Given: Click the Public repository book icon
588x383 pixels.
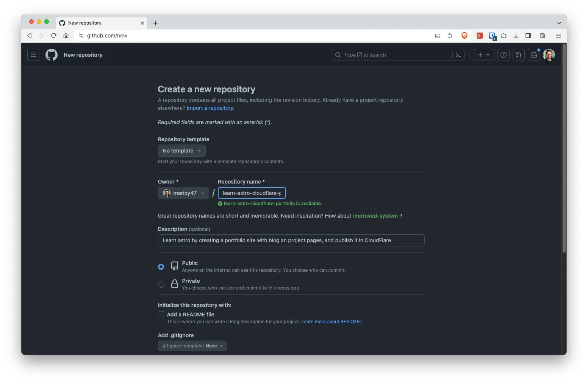Looking at the screenshot, I should pyautogui.click(x=175, y=266).
